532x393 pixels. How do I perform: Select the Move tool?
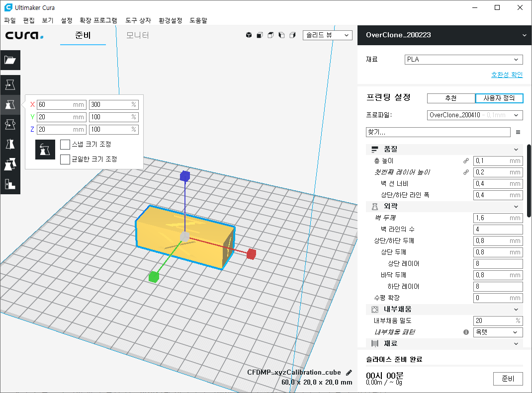point(10,85)
